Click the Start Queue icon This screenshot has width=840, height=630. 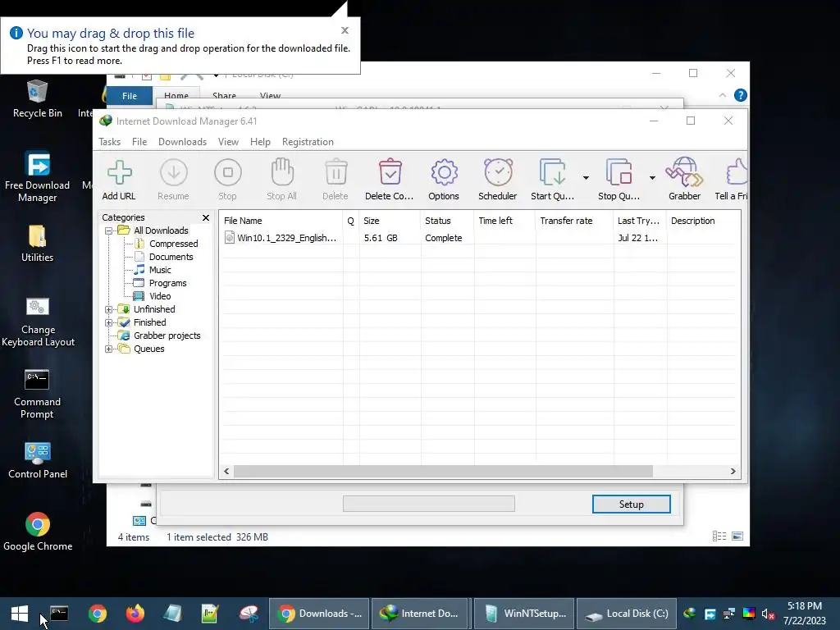point(552,172)
